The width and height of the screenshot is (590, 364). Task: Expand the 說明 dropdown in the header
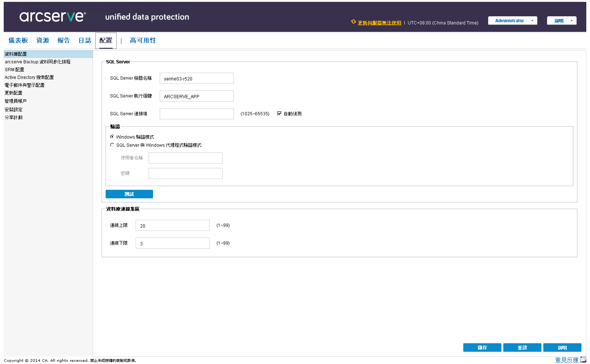(x=562, y=21)
